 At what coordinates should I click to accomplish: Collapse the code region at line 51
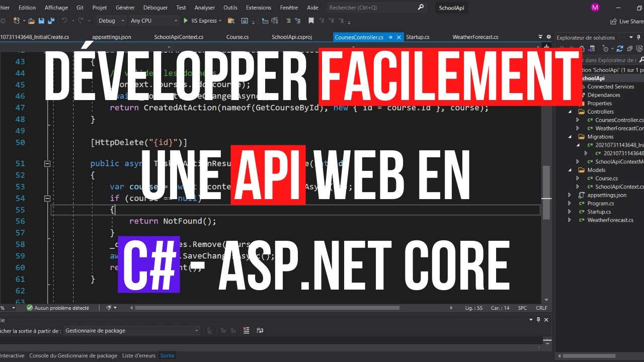point(47,163)
